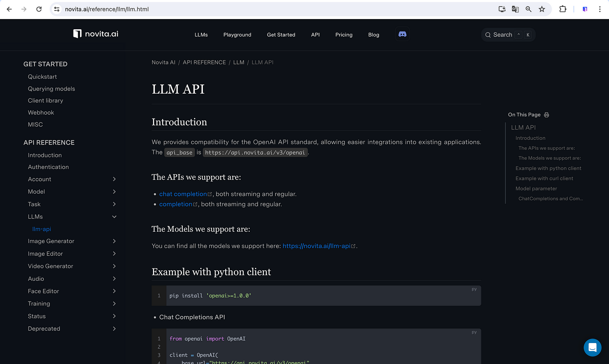Open the Discord icon link in header

coord(402,34)
